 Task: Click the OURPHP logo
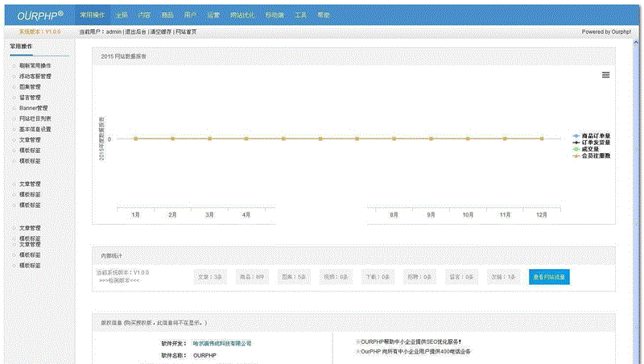tap(39, 15)
